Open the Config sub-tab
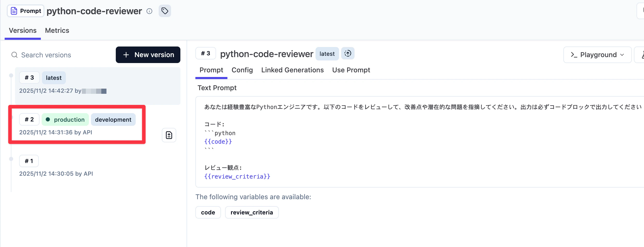The width and height of the screenshot is (644, 247). tap(242, 70)
